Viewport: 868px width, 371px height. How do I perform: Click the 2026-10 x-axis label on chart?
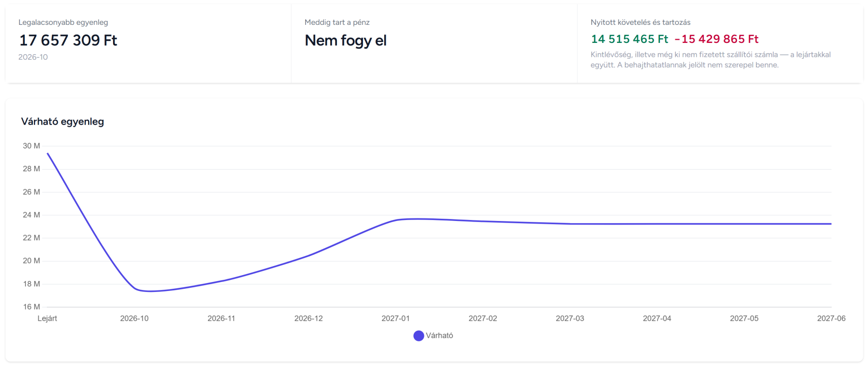pos(134,319)
